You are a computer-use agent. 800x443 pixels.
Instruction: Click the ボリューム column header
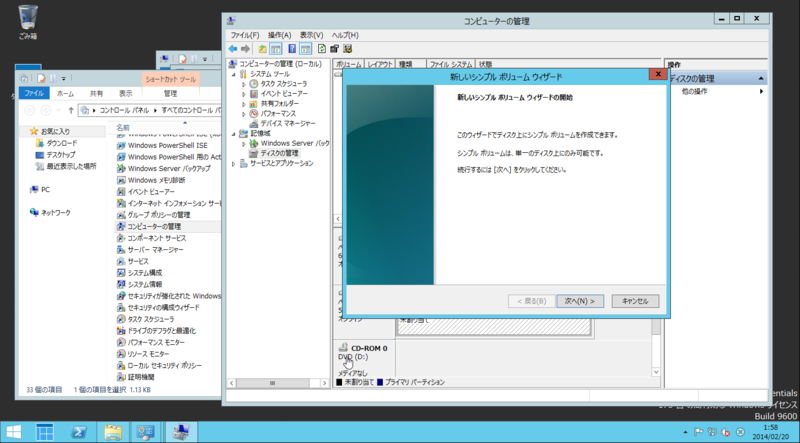point(348,64)
